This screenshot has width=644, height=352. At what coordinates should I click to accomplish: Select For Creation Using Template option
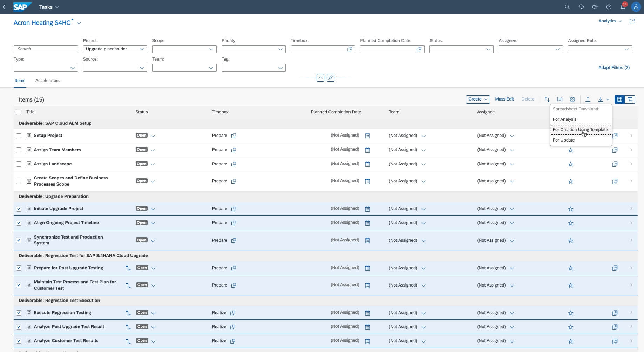(x=580, y=130)
